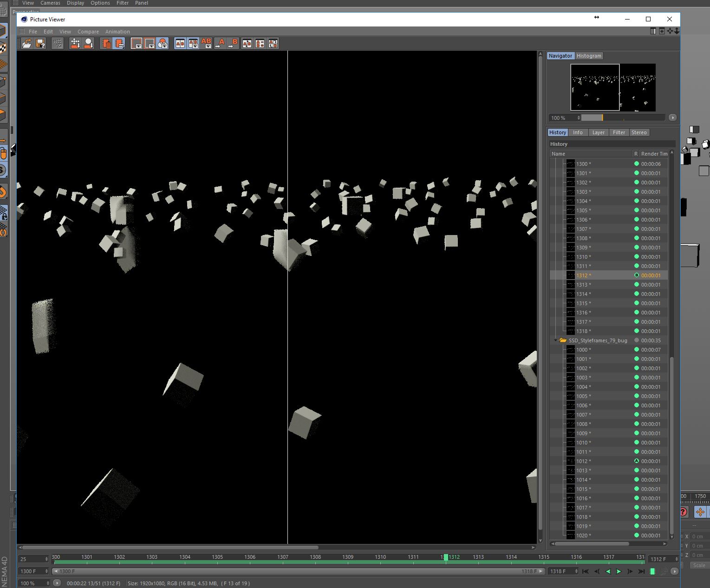Click the Swap Vertical/Horizontal AB icon
Viewport: 710px width, 588px height.
click(x=260, y=44)
